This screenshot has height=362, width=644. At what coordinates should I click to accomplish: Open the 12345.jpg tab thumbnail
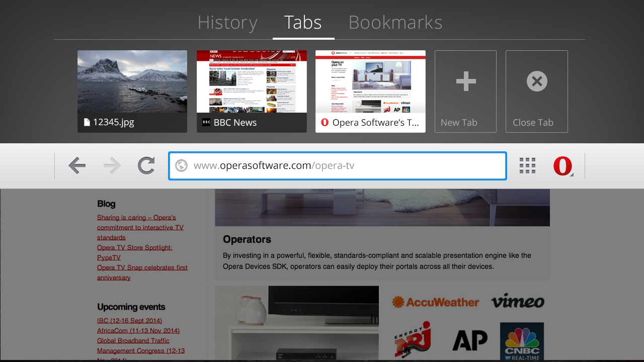132,92
